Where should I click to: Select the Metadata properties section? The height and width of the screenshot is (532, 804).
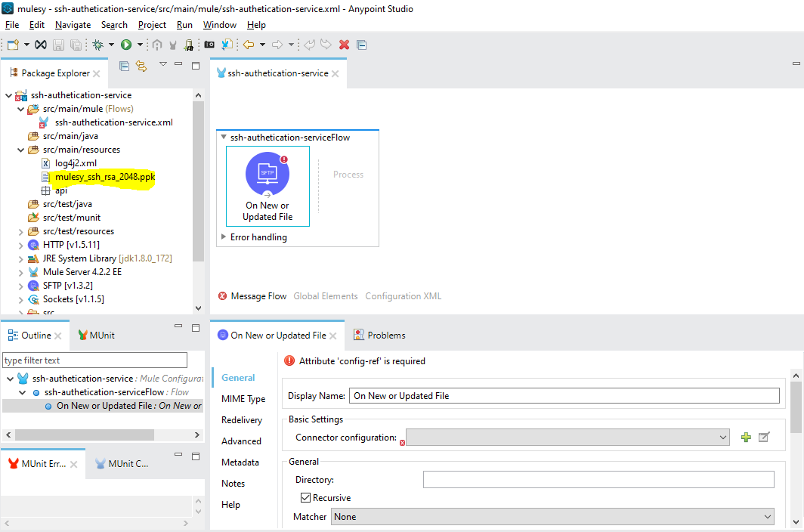click(x=240, y=462)
